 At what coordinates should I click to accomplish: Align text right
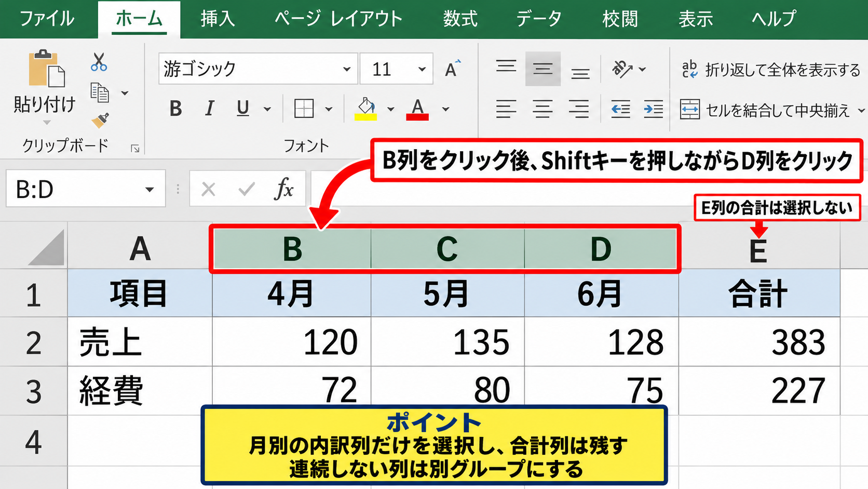[x=579, y=109]
